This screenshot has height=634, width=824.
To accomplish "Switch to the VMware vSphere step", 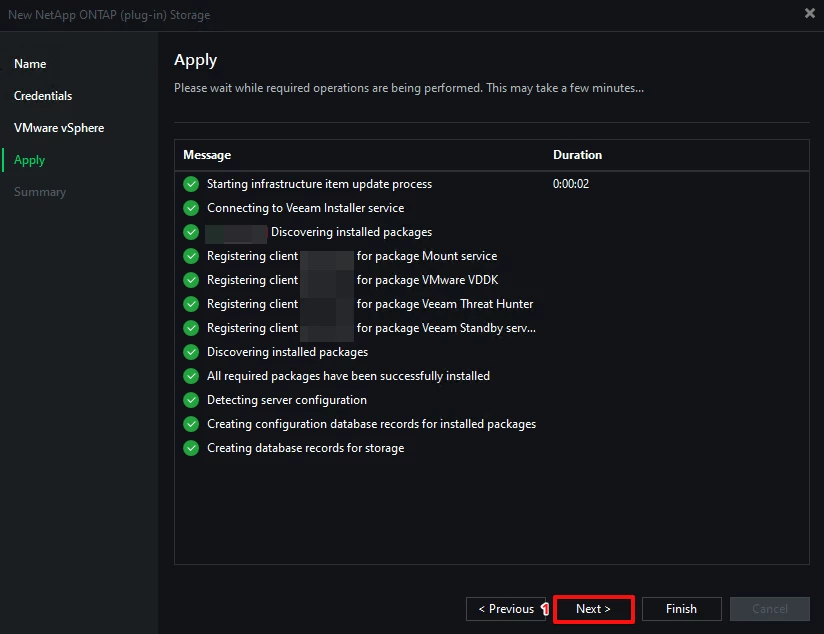I will (x=59, y=128).
